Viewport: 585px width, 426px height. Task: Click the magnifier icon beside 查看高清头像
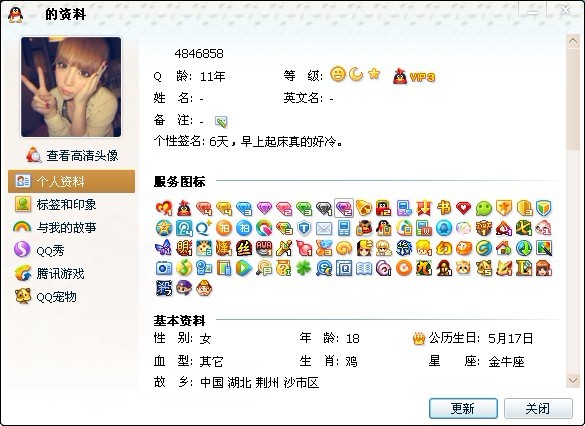coord(34,155)
